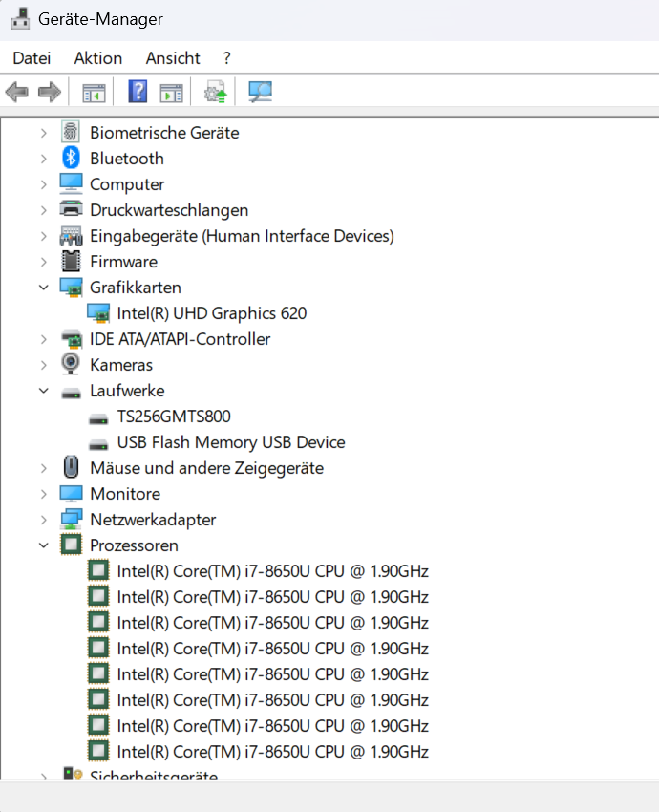Click the Kameras webcam icon
The width and height of the screenshot is (659, 812).
coord(71,364)
